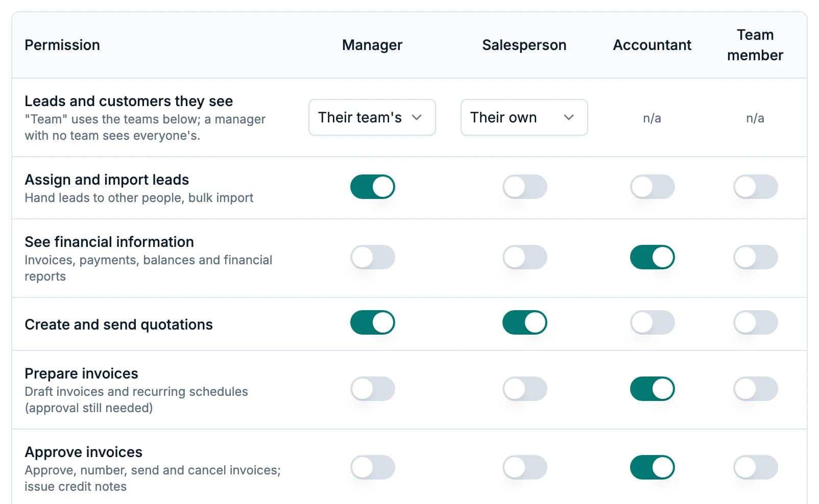Turn off Create and send quotations for Manager
The height and width of the screenshot is (504, 819).
tap(373, 322)
